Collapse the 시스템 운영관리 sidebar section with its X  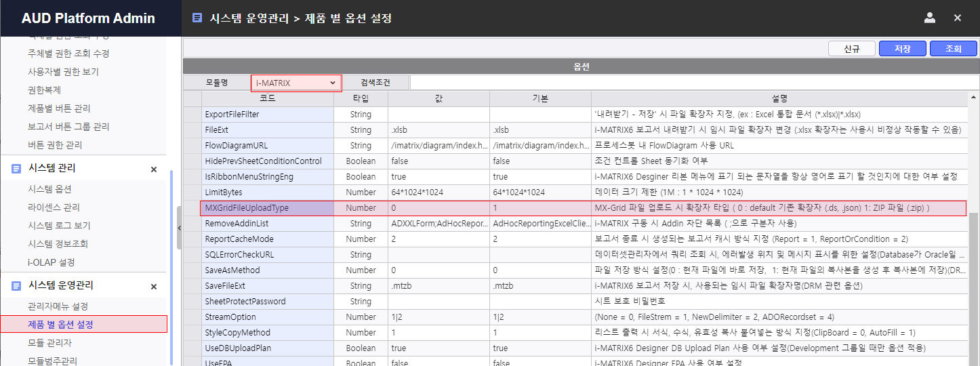(x=154, y=287)
